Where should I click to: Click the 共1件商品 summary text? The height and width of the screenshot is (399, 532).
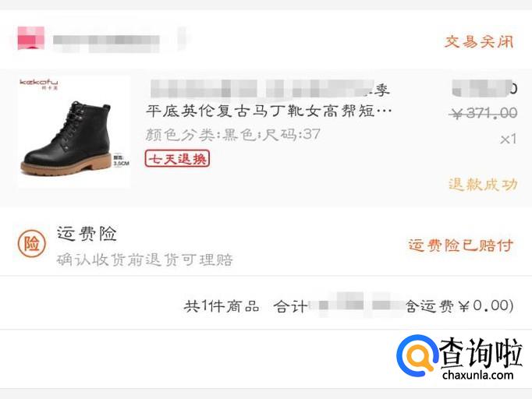(x=222, y=306)
